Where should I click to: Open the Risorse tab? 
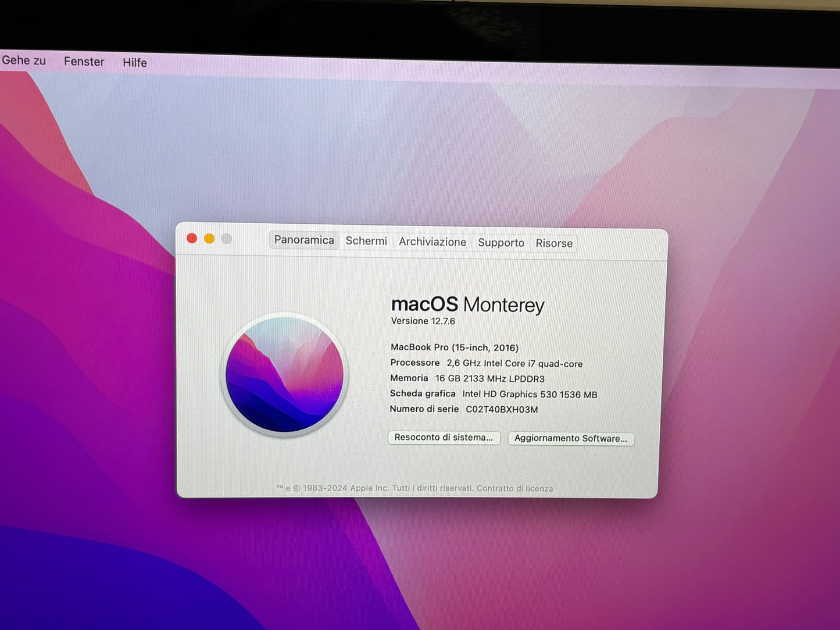click(554, 244)
